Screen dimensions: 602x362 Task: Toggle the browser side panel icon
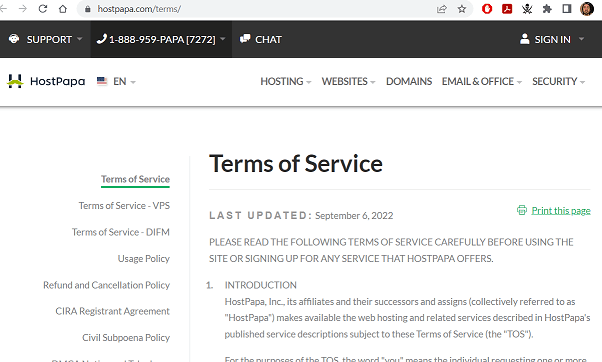click(x=567, y=8)
